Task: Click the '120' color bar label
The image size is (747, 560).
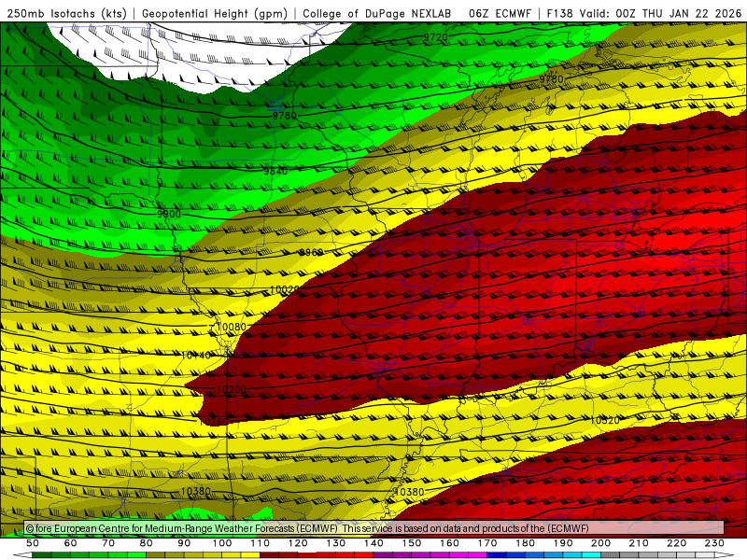Action: 298,543
